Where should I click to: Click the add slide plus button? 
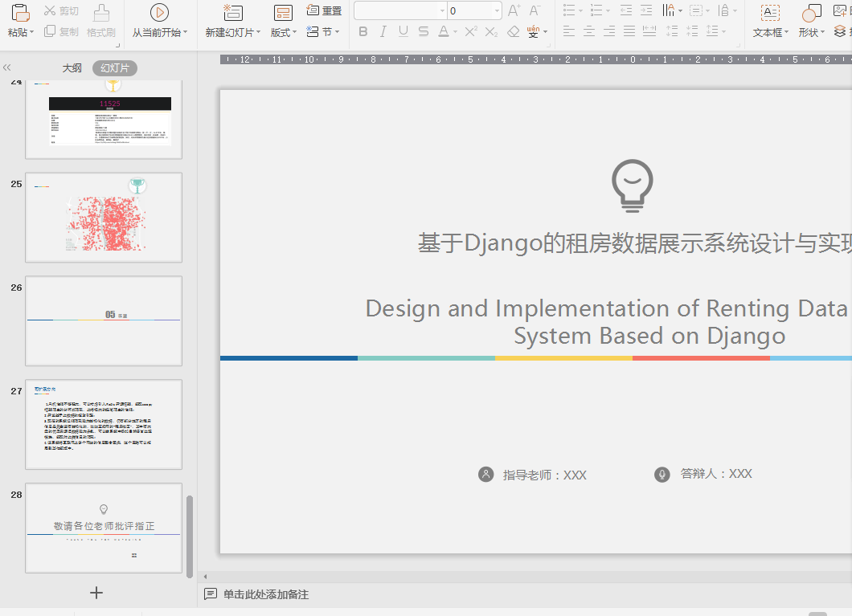pos(96,593)
